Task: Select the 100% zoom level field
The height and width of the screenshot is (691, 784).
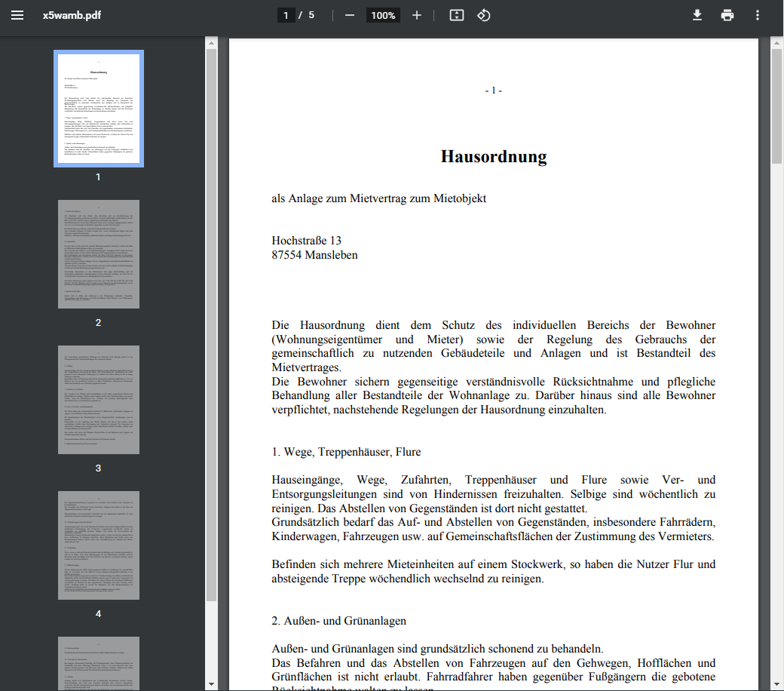Action: click(383, 14)
